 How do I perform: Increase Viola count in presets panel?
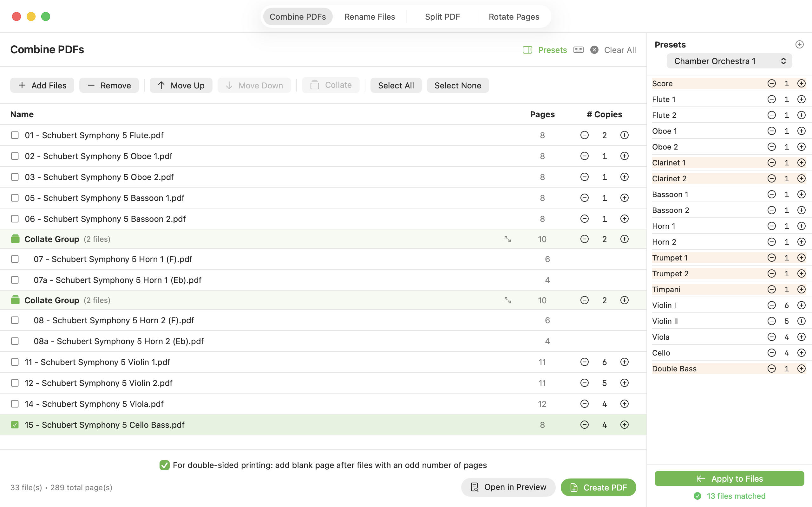[801, 337]
